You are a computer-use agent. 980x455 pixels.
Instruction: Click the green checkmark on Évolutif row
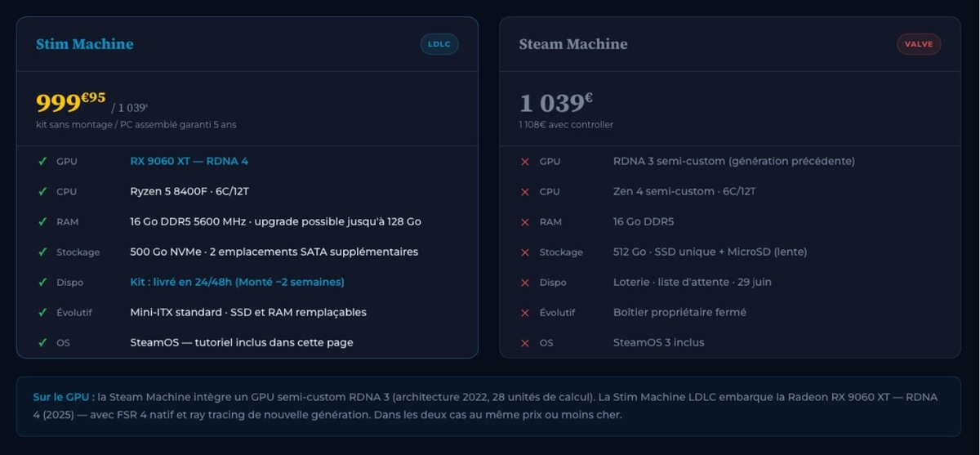click(42, 312)
